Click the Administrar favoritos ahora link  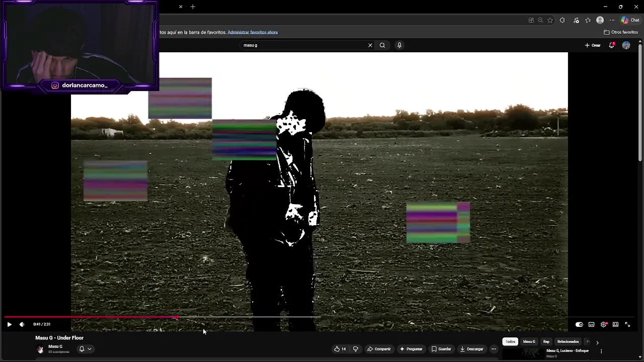[x=253, y=32]
